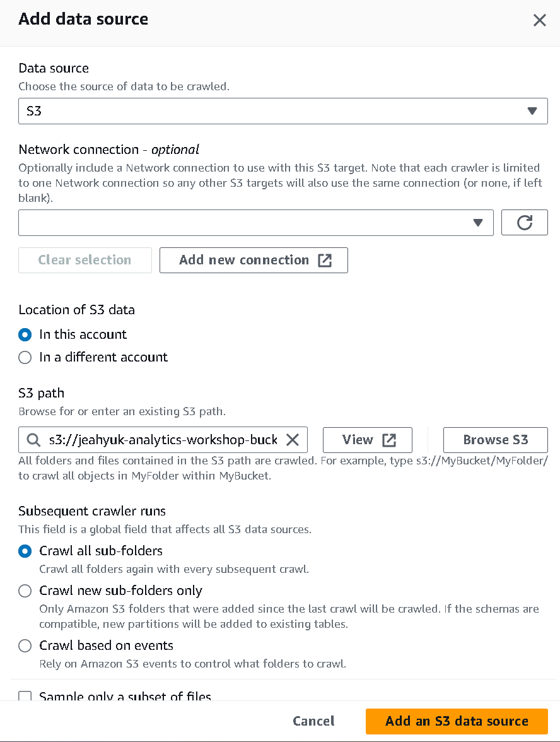This screenshot has width=560, height=742.
Task: Click the external link icon on View button
Action: point(388,440)
